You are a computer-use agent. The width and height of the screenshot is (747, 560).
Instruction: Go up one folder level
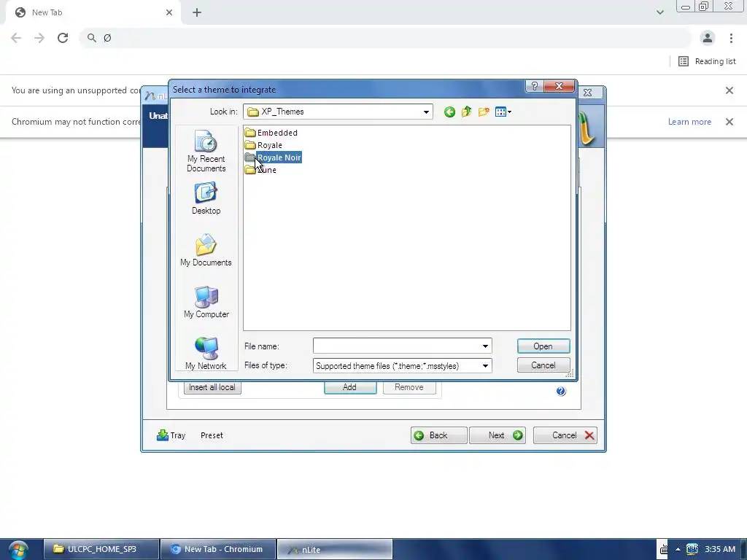pos(466,112)
